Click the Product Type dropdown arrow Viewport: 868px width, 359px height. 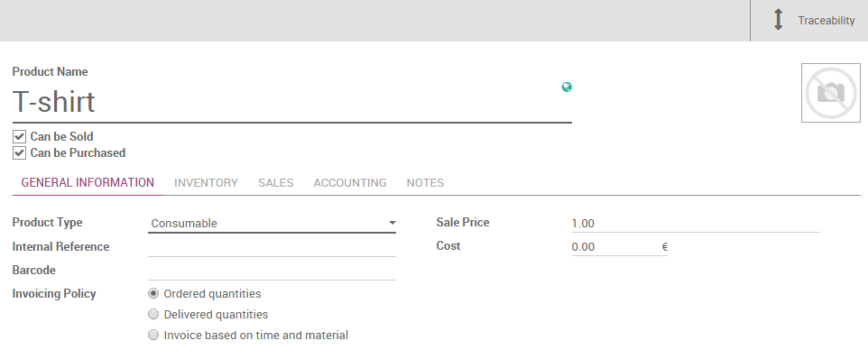pyautogui.click(x=392, y=223)
